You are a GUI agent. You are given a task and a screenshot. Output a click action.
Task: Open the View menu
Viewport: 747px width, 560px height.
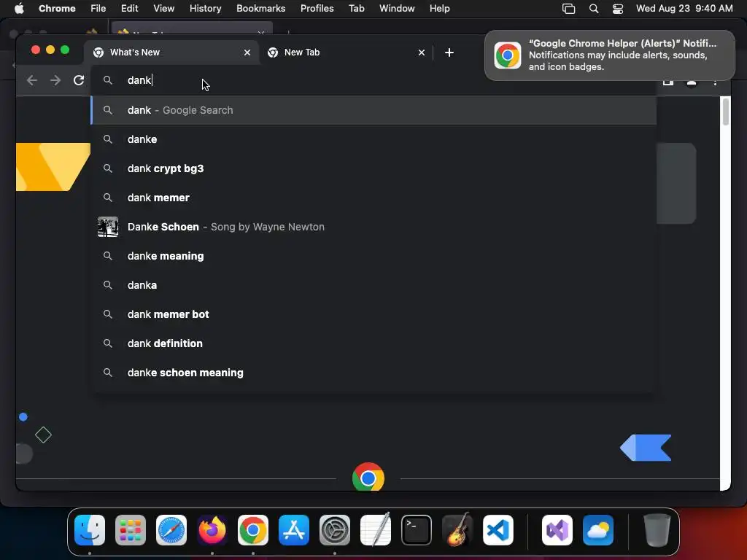tap(164, 9)
